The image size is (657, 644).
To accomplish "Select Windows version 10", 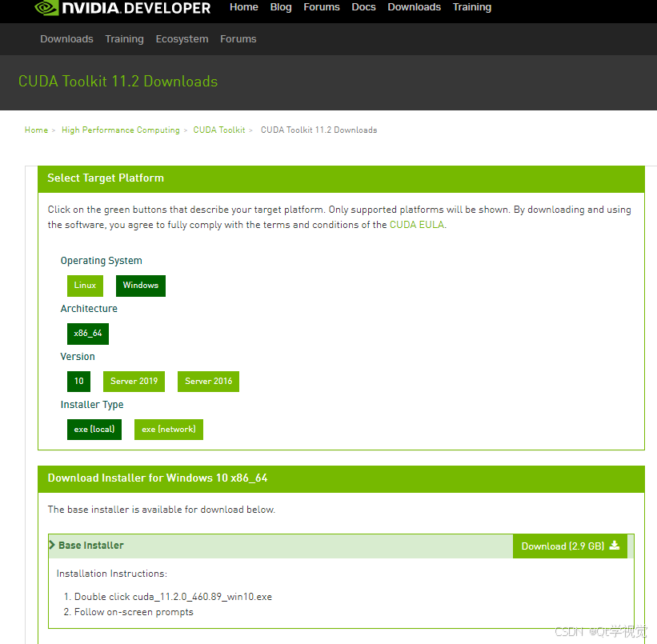I will (78, 382).
